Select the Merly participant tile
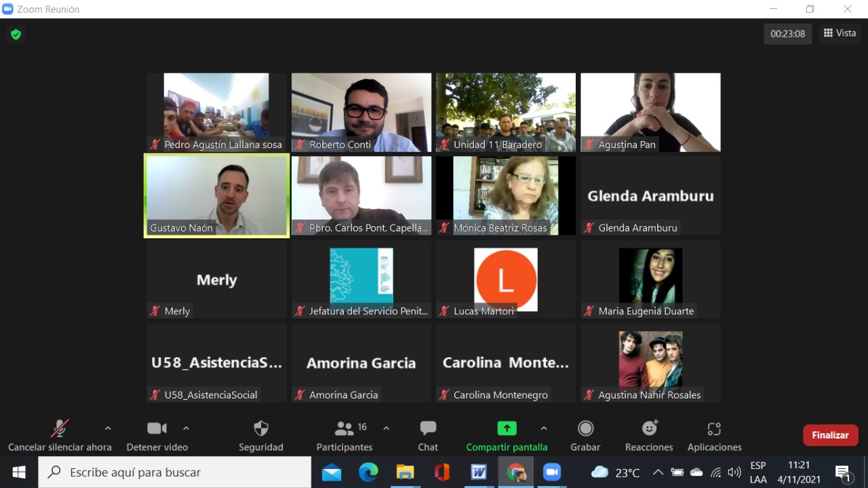 pos(217,279)
